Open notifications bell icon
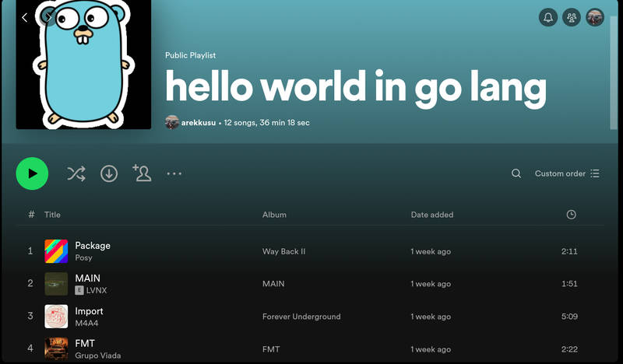Image resolution: width=623 pixels, height=364 pixels. tap(548, 17)
